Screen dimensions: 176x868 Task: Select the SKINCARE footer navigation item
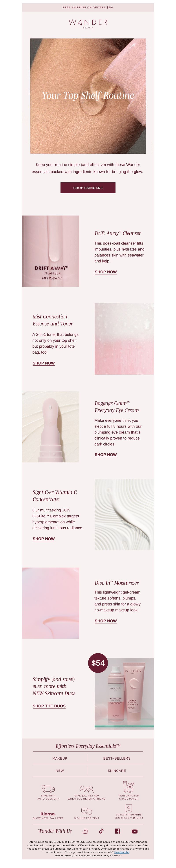tap(117, 771)
